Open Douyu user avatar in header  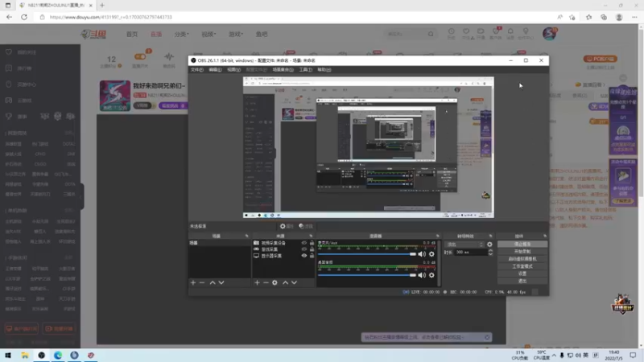550,34
